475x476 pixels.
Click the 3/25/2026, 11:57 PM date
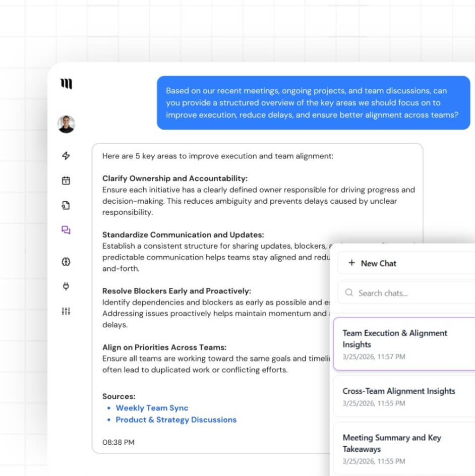point(374,356)
